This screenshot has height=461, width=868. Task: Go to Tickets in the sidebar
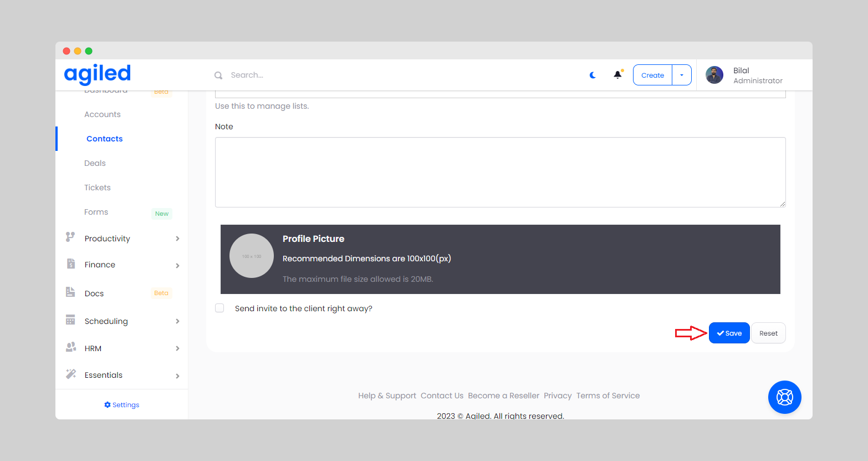click(x=98, y=188)
